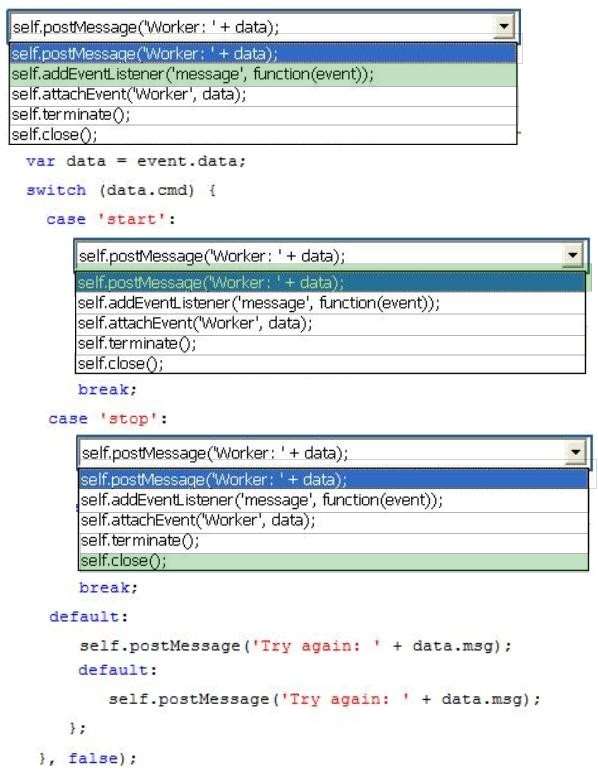This screenshot has width=598, height=776.
Task: Choose highlighted self.postMessage in the first list
Action: click(x=263, y=53)
